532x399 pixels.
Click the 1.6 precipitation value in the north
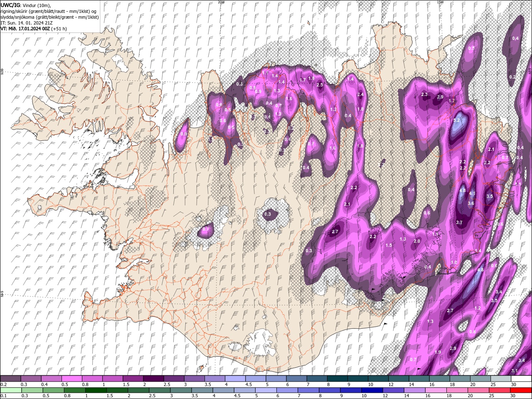(x=289, y=99)
